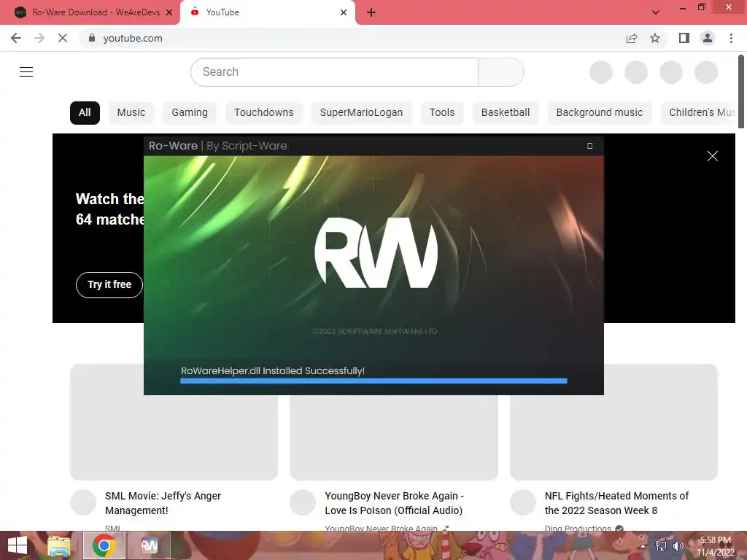Image resolution: width=747 pixels, height=560 pixels.
Task: Select the Touchdowns chip
Action: click(x=264, y=113)
